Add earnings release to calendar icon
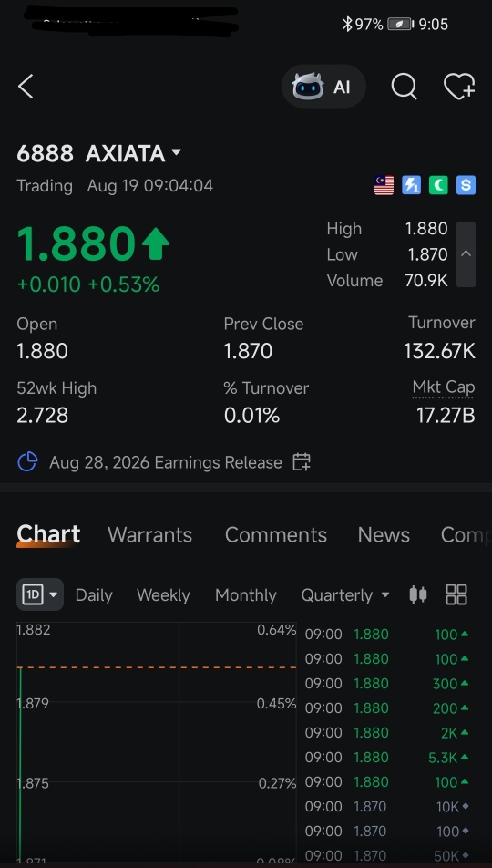 pyautogui.click(x=302, y=462)
